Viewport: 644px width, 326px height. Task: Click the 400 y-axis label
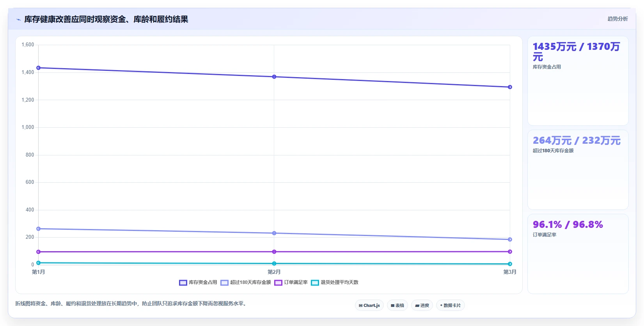[x=30, y=210]
